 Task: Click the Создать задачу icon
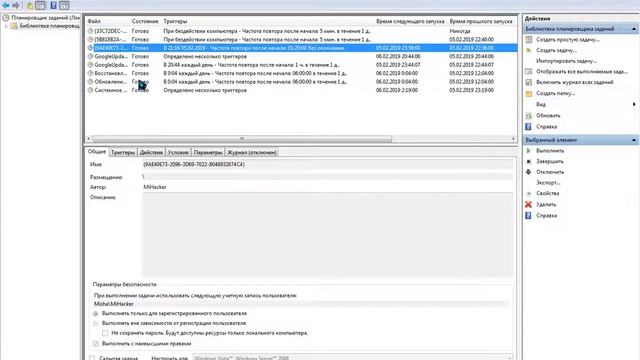529,50
